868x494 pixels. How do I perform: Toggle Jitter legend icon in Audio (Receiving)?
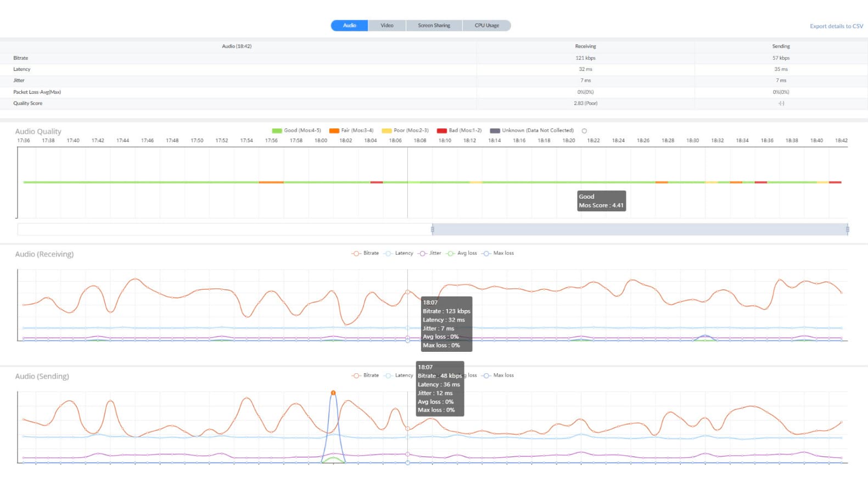click(422, 254)
